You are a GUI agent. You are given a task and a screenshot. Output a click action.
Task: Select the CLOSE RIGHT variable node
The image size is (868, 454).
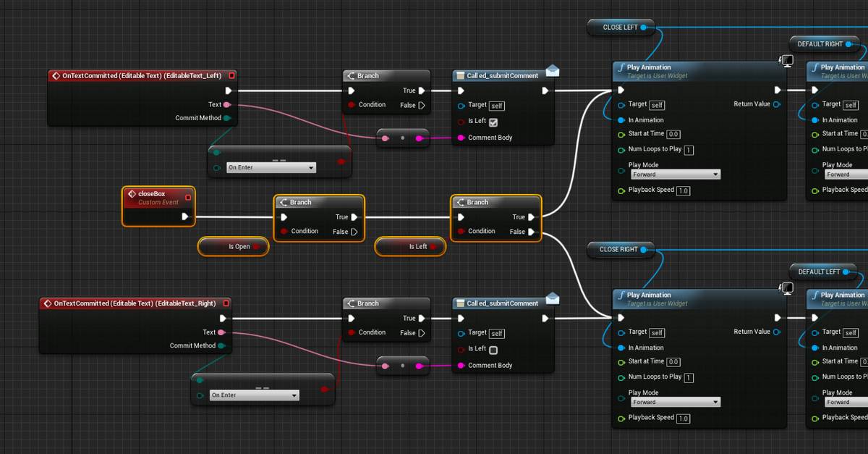coord(620,249)
